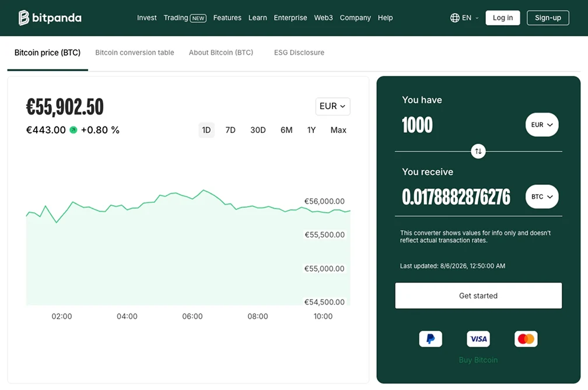Click the globe language icon
The height and width of the screenshot is (390, 588).
point(454,17)
